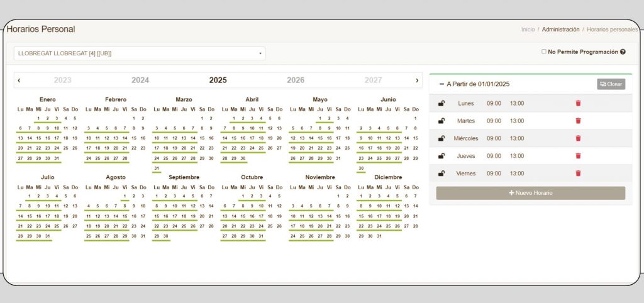Delete the Martes schedule with trash icon
644x303 pixels.
pos(579,121)
